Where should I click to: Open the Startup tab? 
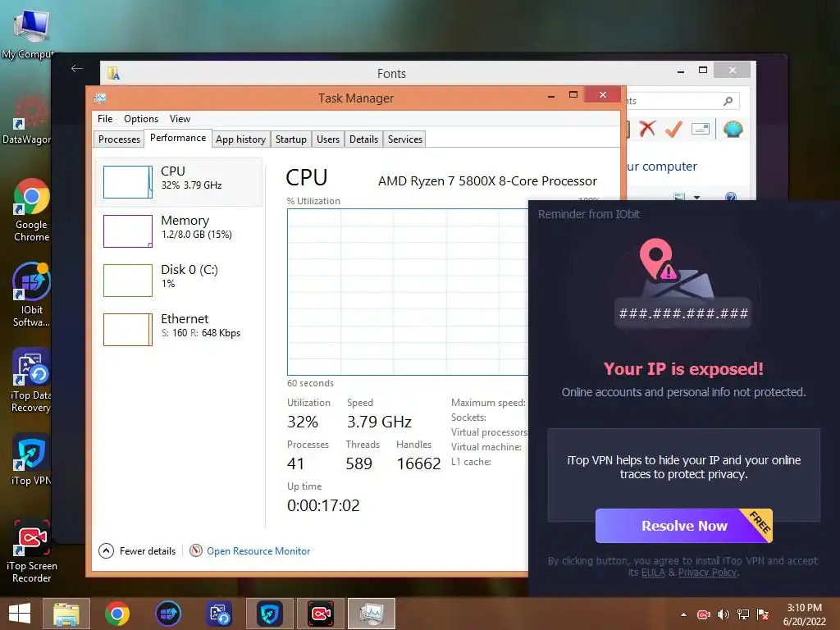tap(291, 139)
